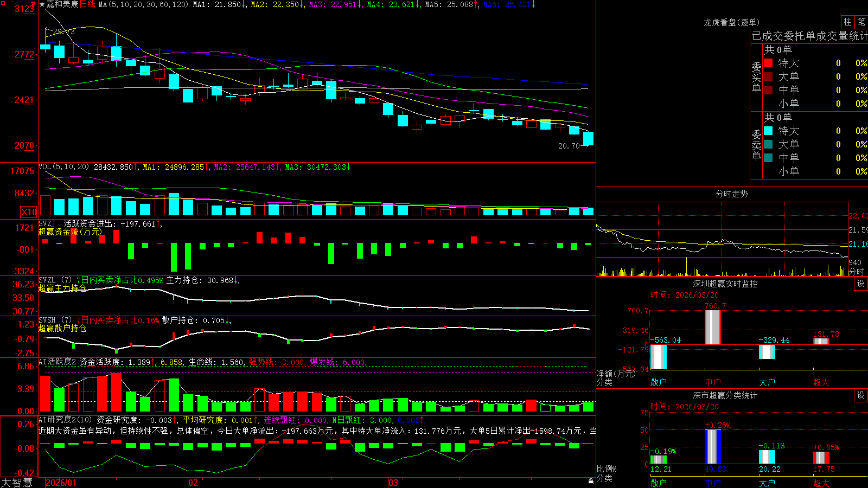This screenshot has width=868, height=488.
Task: Click the lock icon on time axis
Action: (591, 481)
